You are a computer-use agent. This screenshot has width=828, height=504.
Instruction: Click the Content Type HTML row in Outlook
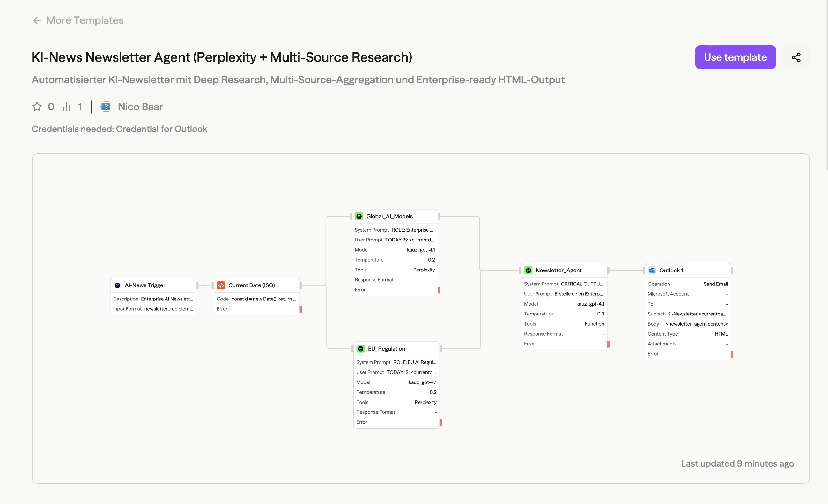pos(687,334)
